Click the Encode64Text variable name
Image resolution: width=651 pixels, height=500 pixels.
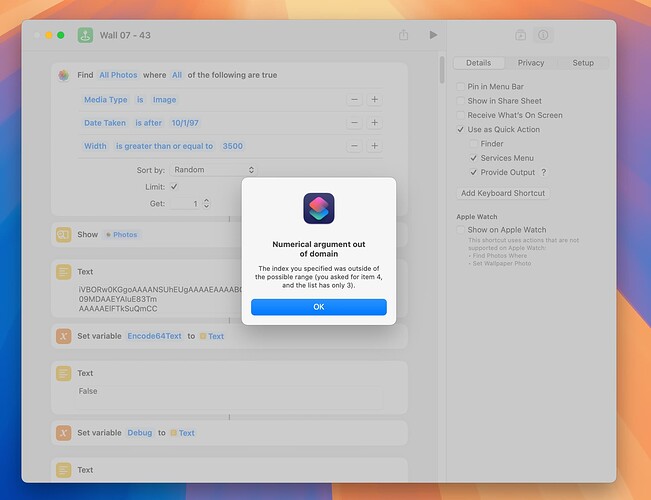(x=154, y=336)
